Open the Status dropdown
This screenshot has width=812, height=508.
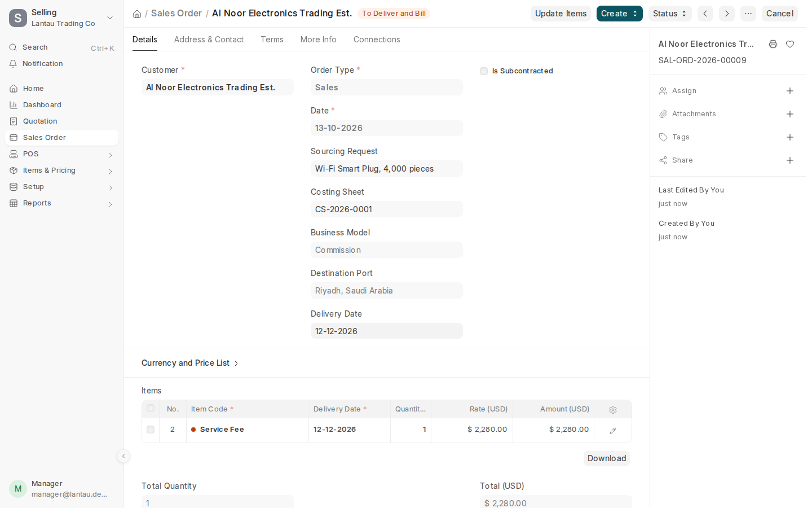pos(670,14)
